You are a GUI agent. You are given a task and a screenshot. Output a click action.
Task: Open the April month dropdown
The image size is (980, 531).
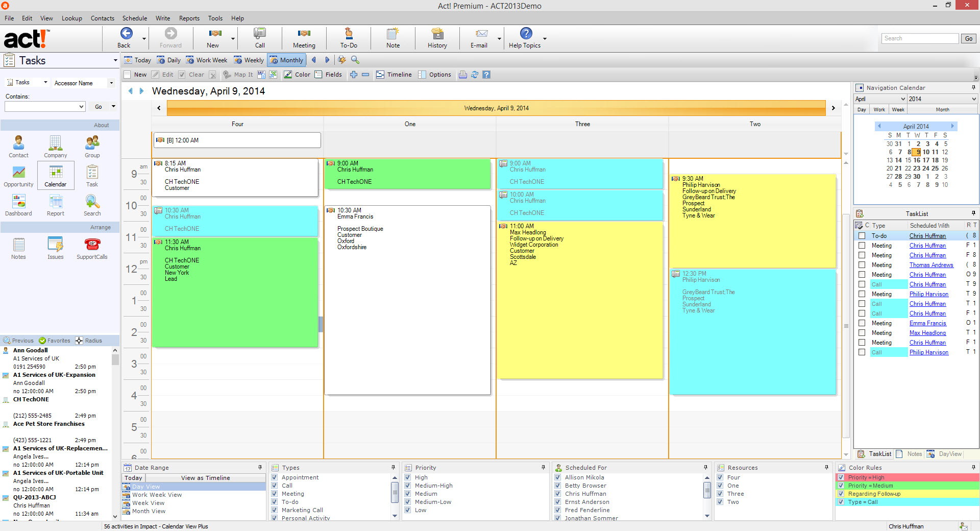click(903, 99)
